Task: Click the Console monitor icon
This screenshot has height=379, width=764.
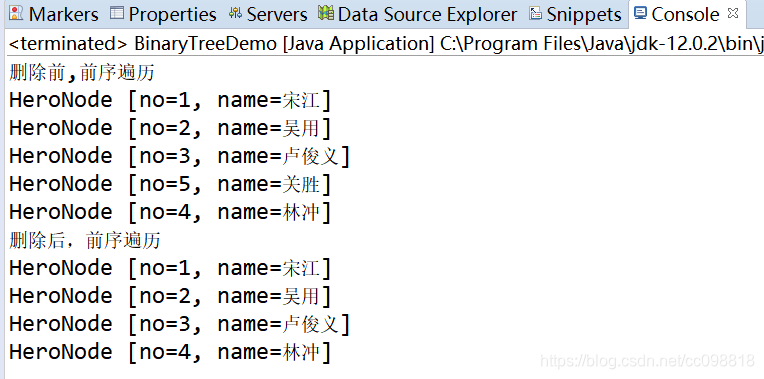Action: tap(640, 13)
